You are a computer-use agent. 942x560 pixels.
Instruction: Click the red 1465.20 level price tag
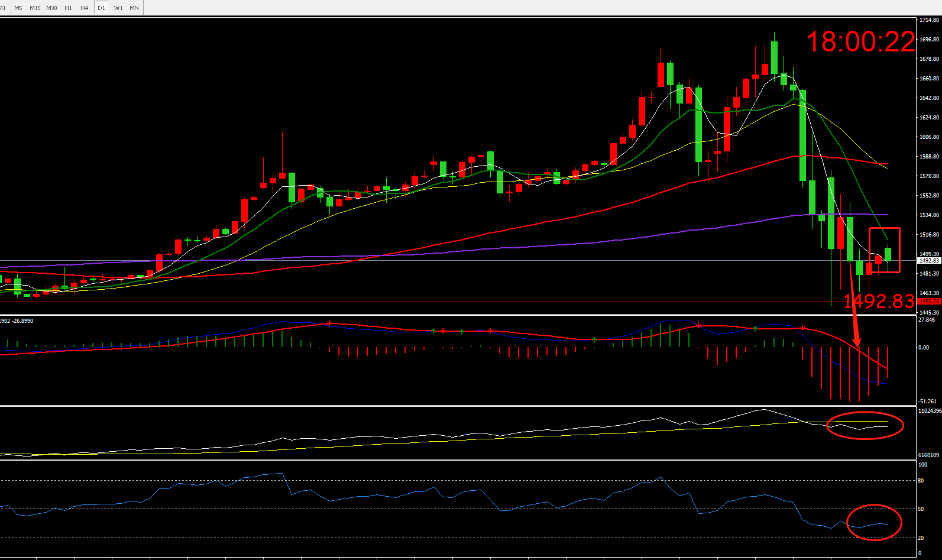click(x=929, y=302)
